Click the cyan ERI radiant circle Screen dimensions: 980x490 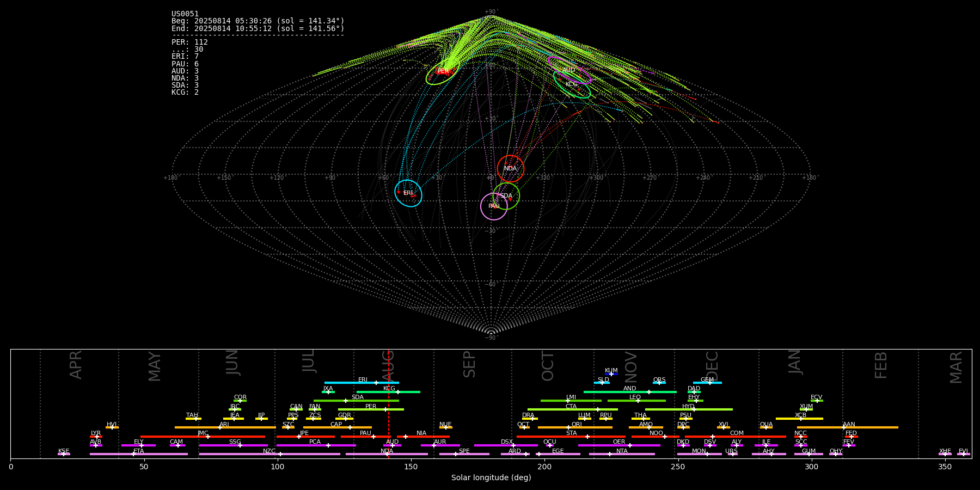point(408,193)
